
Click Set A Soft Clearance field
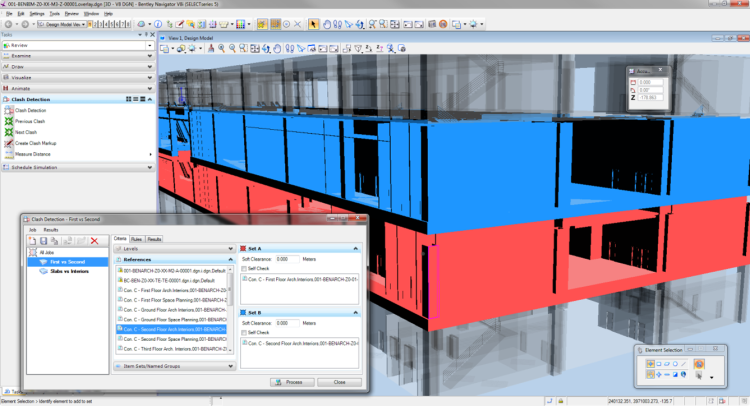click(x=285, y=259)
